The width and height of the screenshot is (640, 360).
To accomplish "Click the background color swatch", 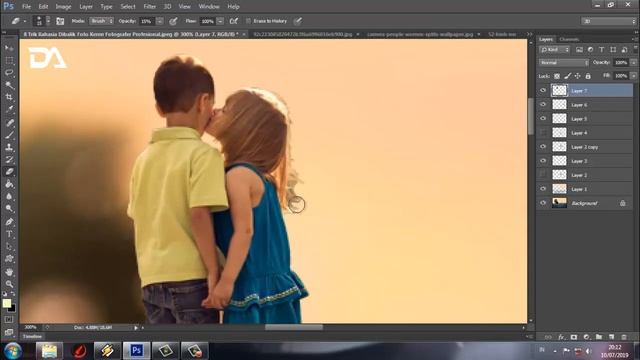I will (x=12, y=308).
